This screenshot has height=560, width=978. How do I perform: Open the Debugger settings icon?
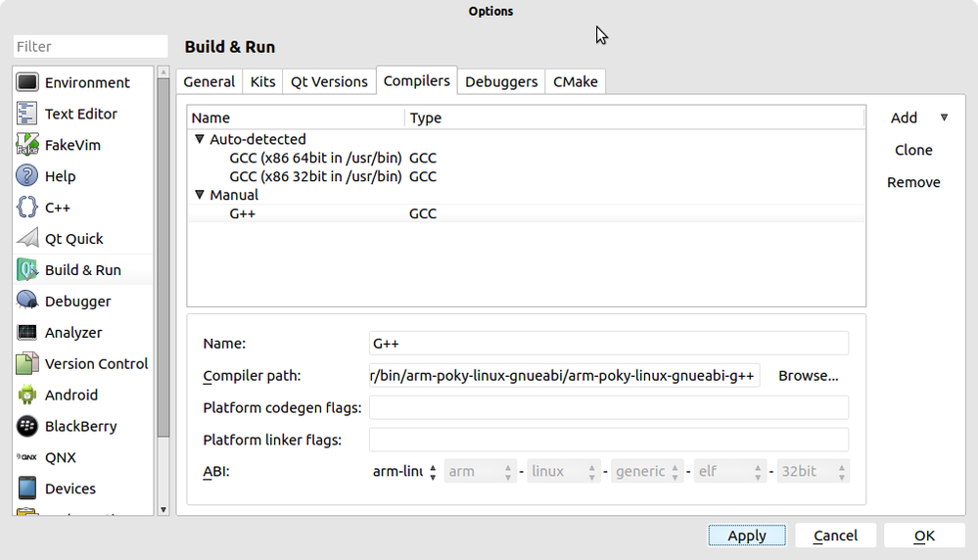coord(27,302)
